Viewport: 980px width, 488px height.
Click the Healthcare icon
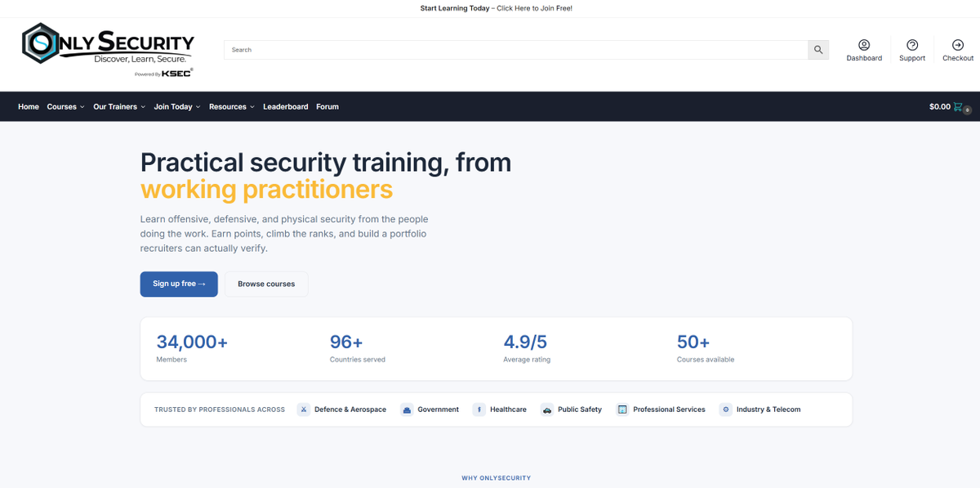click(479, 410)
